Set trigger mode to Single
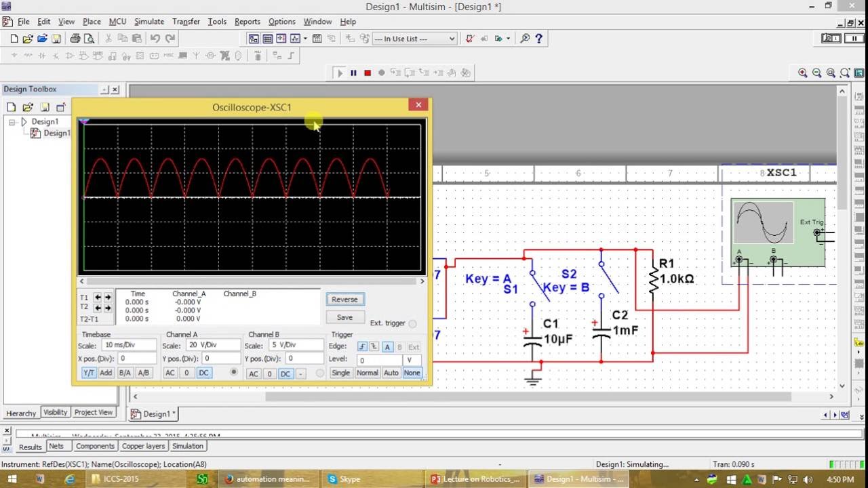This screenshot has height=488, width=868. point(341,373)
